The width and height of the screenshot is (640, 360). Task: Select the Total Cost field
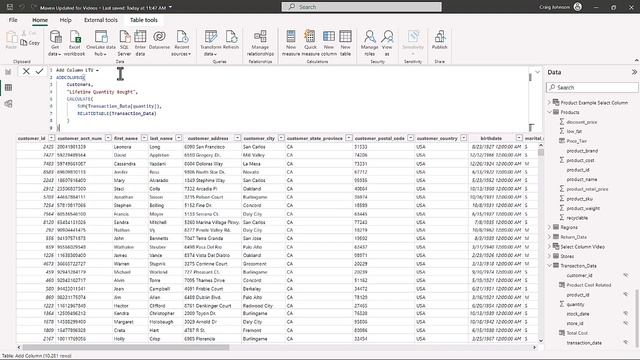click(x=577, y=333)
